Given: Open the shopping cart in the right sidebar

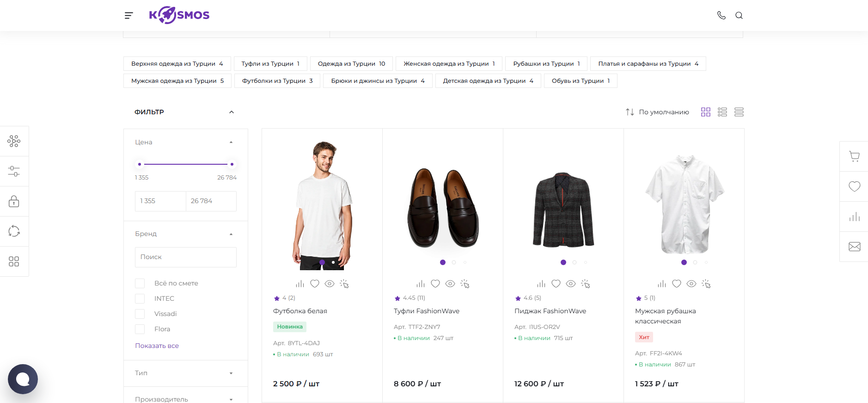Looking at the screenshot, I should point(854,156).
